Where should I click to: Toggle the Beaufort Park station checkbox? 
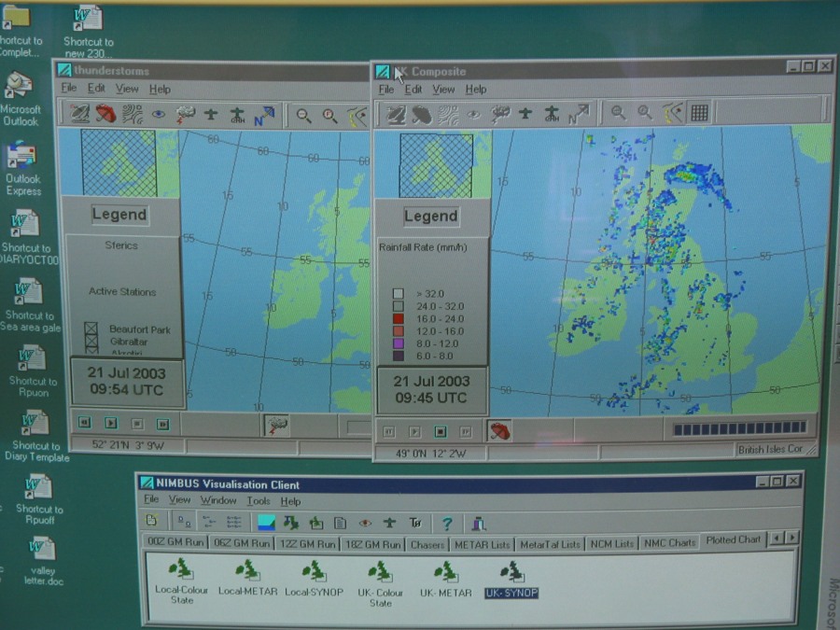pos(91,329)
